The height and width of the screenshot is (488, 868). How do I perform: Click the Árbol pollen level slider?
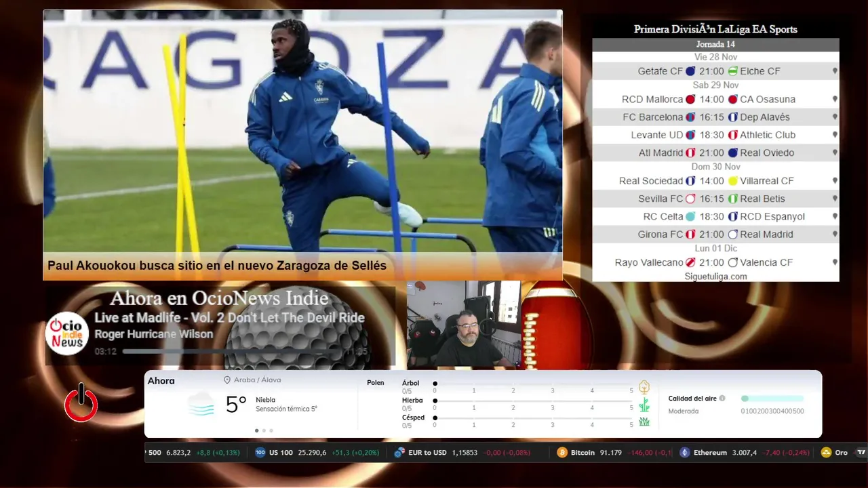click(x=533, y=384)
